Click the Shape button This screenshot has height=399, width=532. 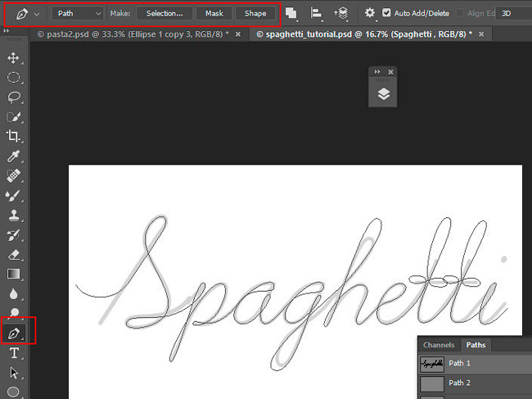255,14
